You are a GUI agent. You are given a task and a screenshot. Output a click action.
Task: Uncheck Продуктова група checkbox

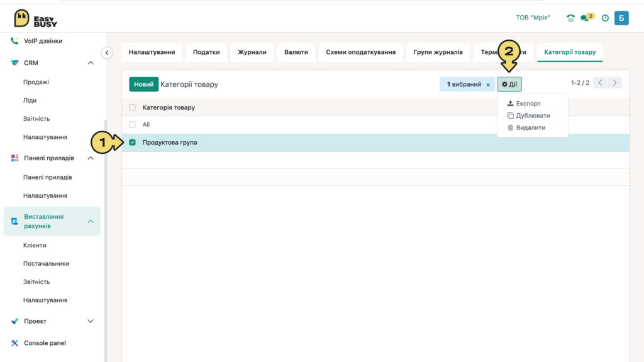point(132,143)
